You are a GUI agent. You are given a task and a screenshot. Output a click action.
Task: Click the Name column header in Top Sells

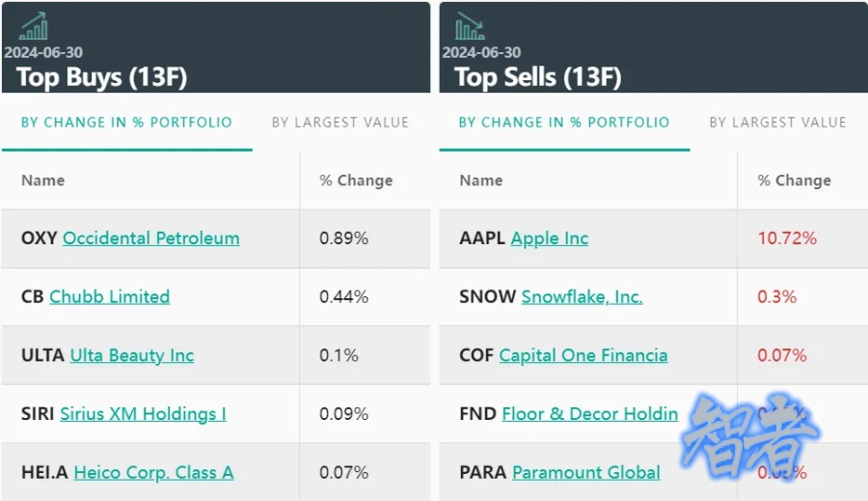[481, 181]
